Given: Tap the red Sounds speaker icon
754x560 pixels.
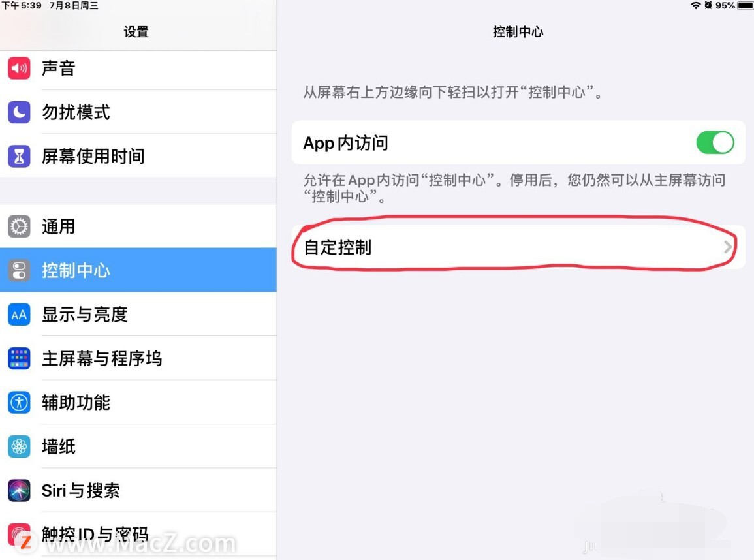Looking at the screenshot, I should click(x=19, y=69).
